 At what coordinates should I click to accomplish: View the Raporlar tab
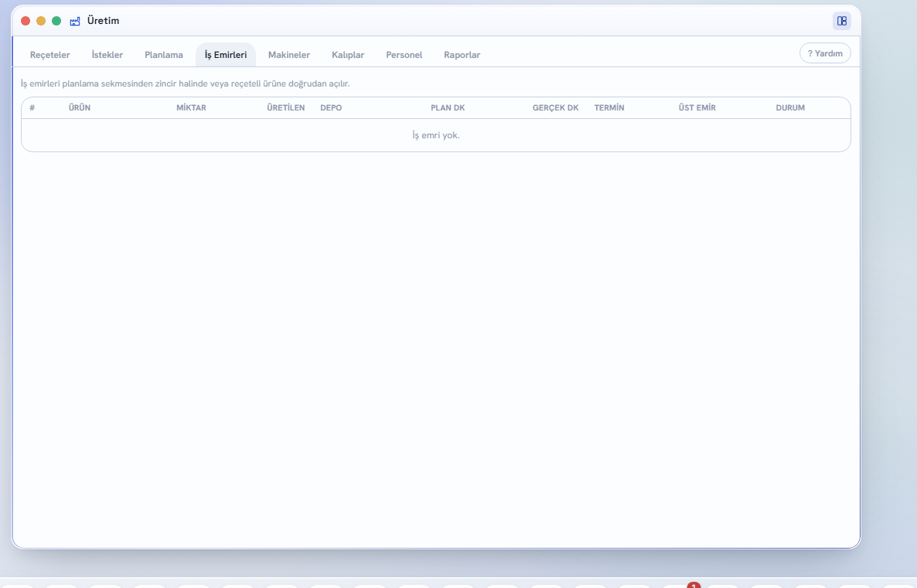point(462,55)
